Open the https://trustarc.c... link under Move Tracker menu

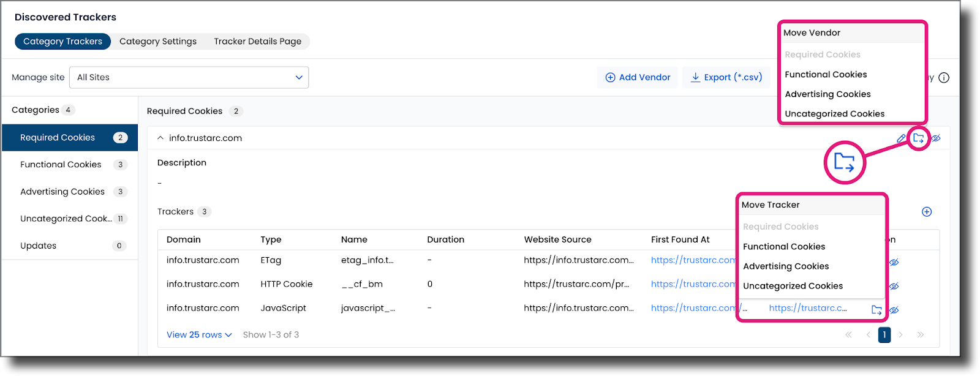point(807,307)
